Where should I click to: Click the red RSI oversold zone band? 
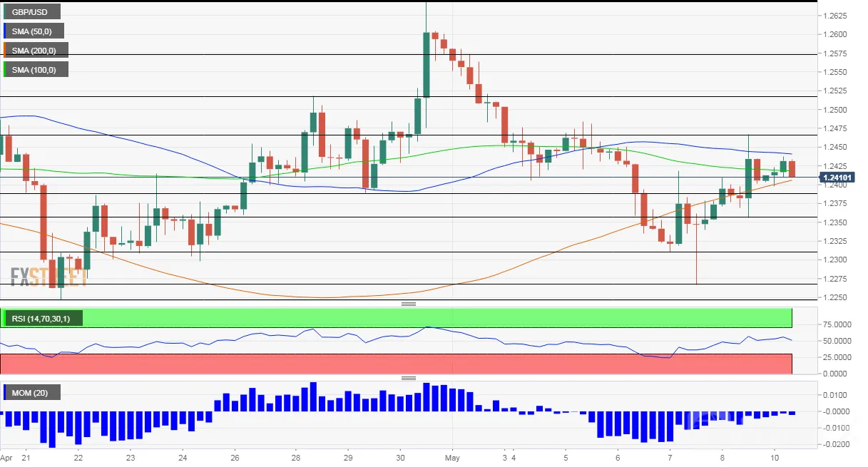point(396,364)
